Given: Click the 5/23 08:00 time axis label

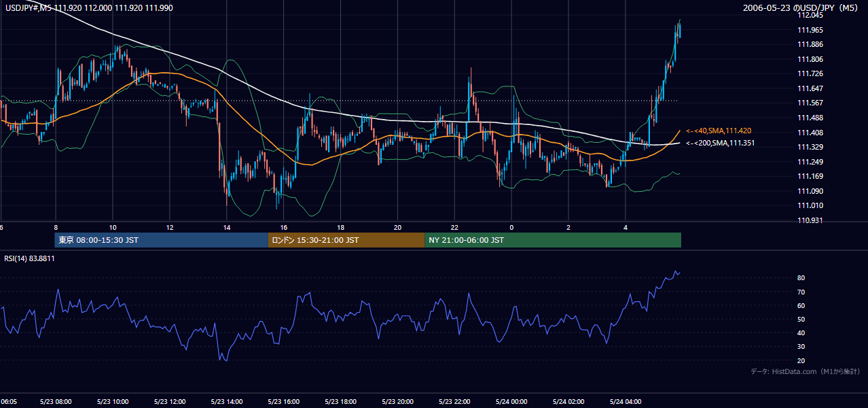Looking at the screenshot, I should 55,402.
